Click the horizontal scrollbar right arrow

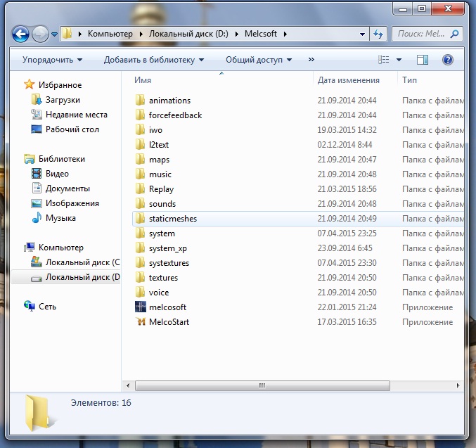pos(458,385)
